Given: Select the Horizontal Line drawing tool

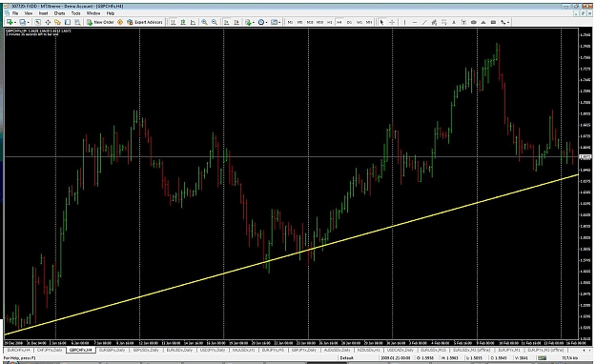Looking at the screenshot, I should pyautogui.click(x=415, y=22).
